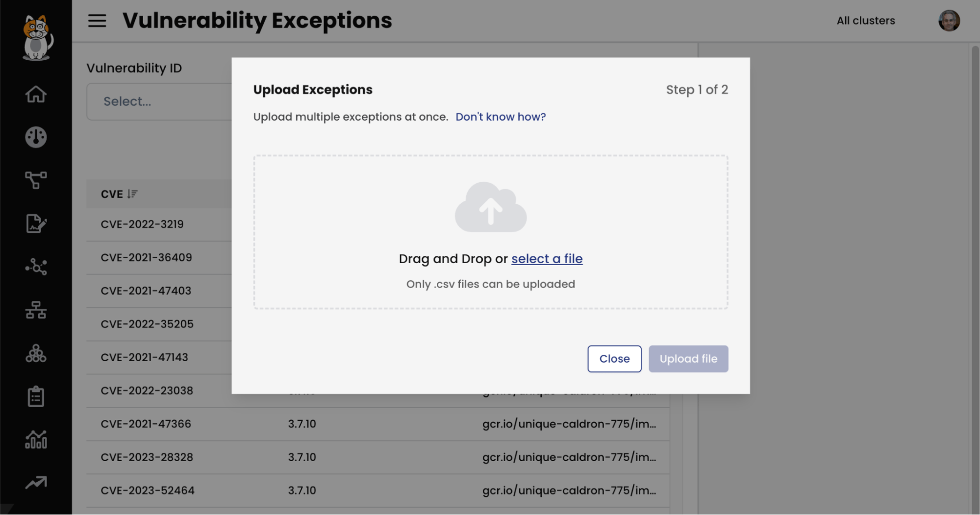Click the Upload file button
The image size is (980, 515).
pos(688,359)
